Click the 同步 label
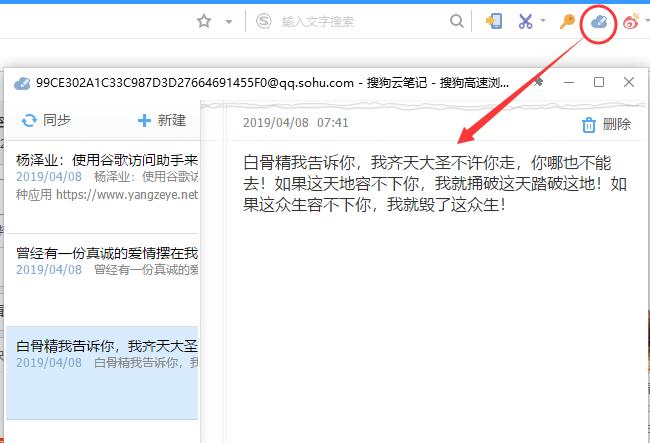This screenshot has width=650, height=443. click(x=57, y=120)
